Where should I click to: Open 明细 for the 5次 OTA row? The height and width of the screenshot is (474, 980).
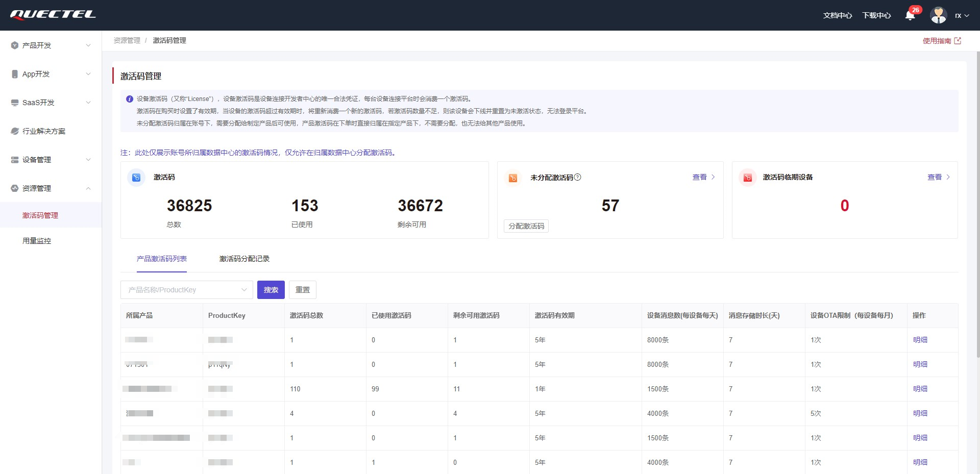(x=920, y=413)
